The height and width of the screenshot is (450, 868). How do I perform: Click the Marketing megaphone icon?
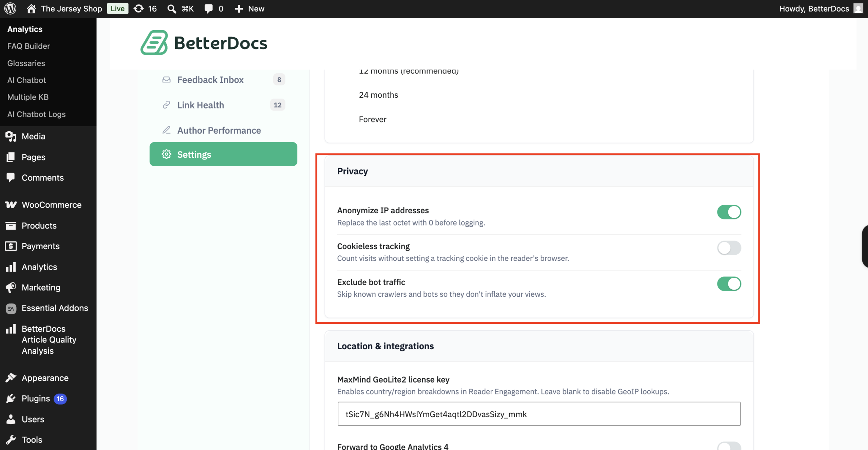click(x=11, y=288)
